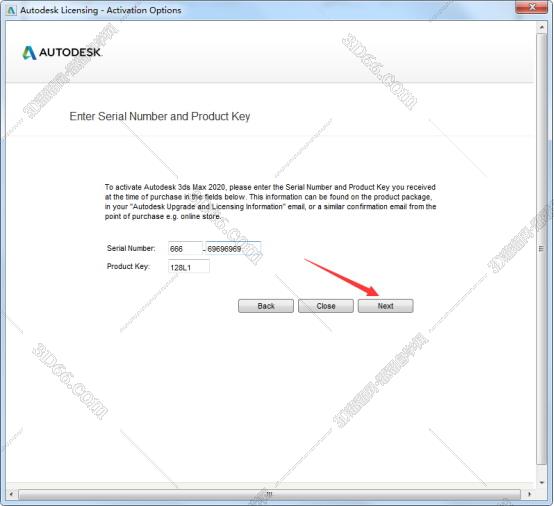The image size is (554, 506).
Task: Click the 'Product Key:' label
Action: pos(128,266)
